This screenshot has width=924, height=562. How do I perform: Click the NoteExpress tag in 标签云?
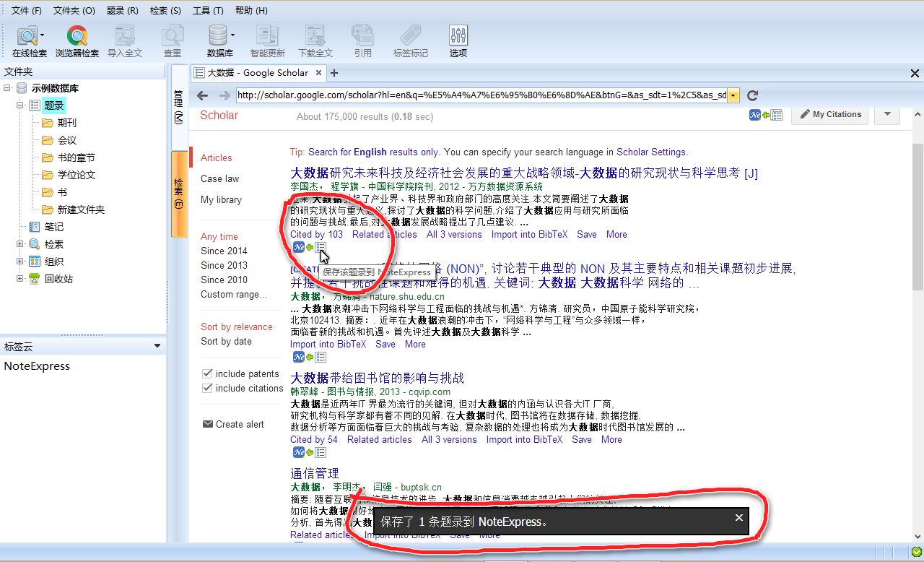coord(37,366)
